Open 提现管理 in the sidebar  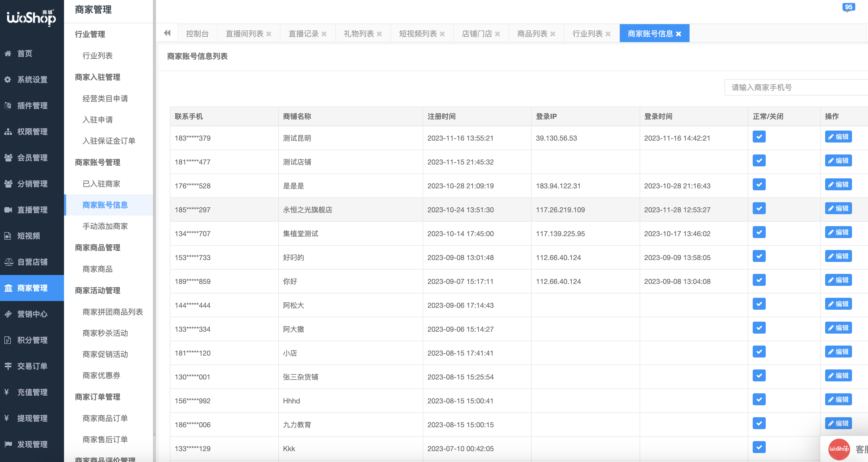(x=32, y=418)
